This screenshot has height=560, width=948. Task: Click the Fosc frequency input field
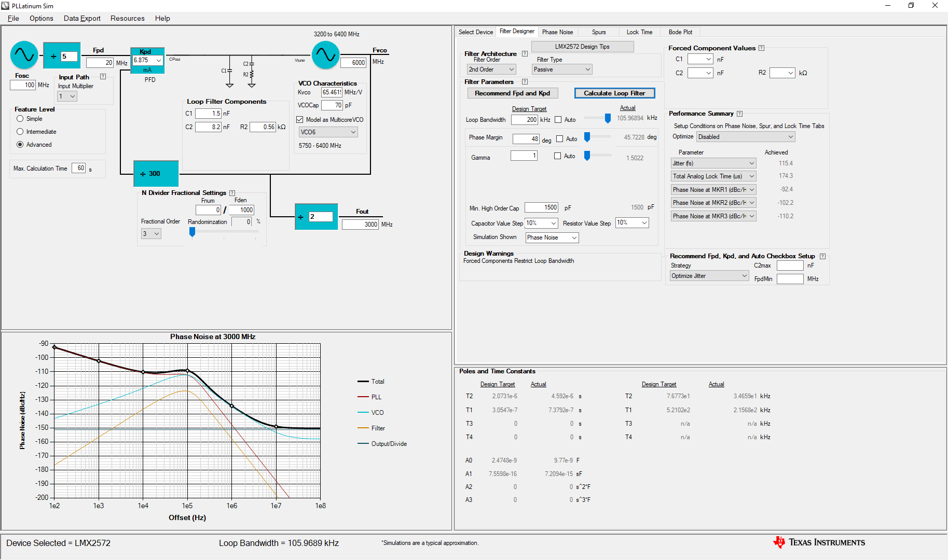coord(23,85)
